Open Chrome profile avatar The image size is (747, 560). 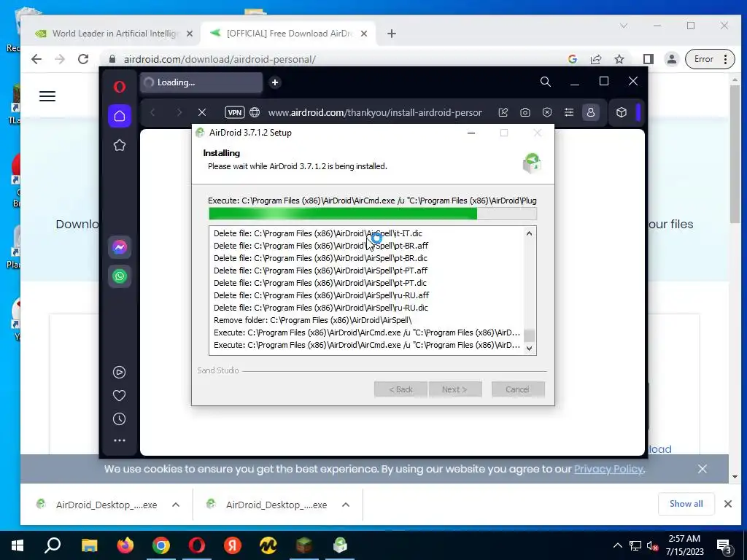[x=672, y=59]
